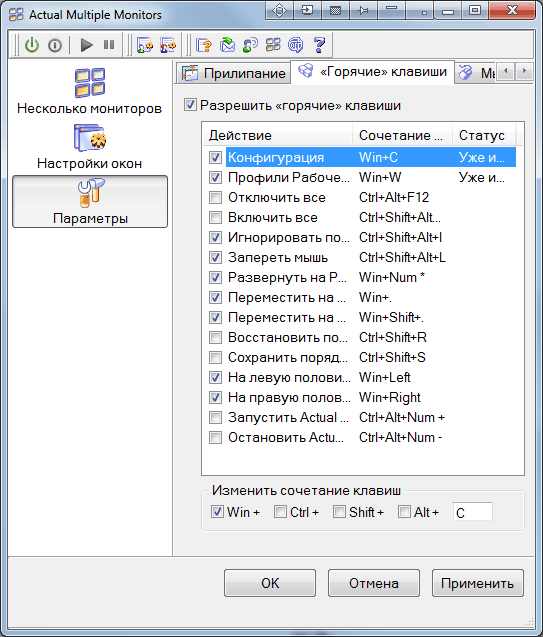Enable the Запустить Actual ... checkbox
Image resolution: width=543 pixels, height=637 pixels.
[x=215, y=417]
